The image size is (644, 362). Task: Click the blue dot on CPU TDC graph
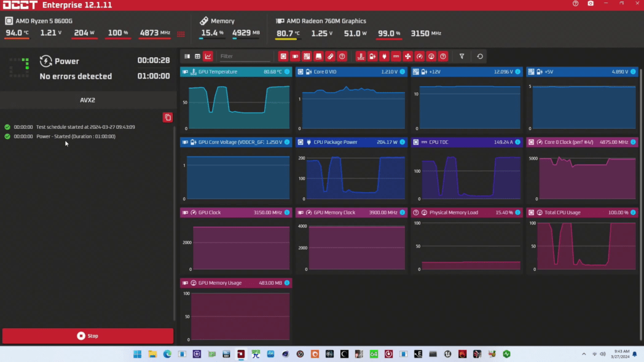518,142
